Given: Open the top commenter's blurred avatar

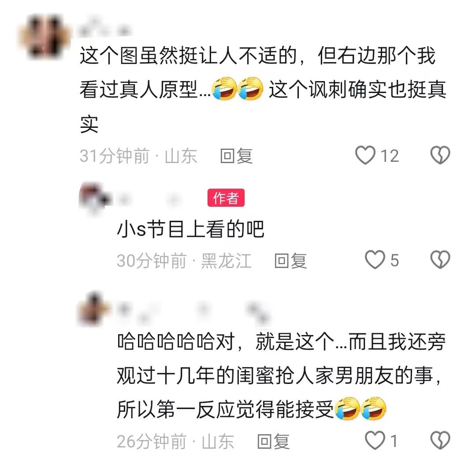Looking at the screenshot, I should (x=43, y=36).
